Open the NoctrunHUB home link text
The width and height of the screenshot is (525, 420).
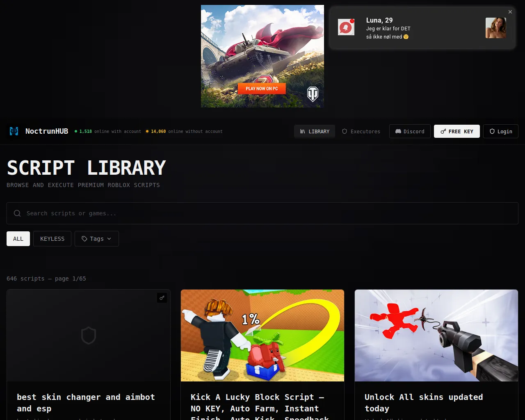point(47,131)
